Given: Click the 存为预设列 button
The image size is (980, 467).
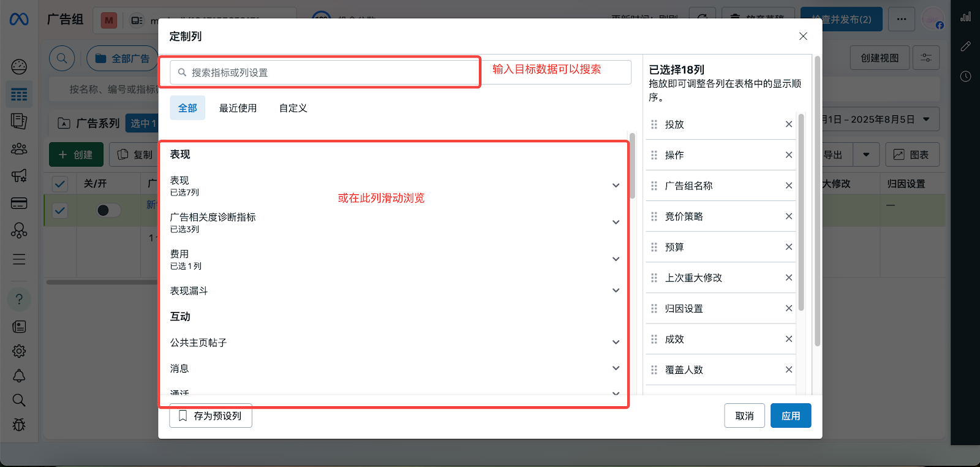Looking at the screenshot, I should tap(211, 416).
